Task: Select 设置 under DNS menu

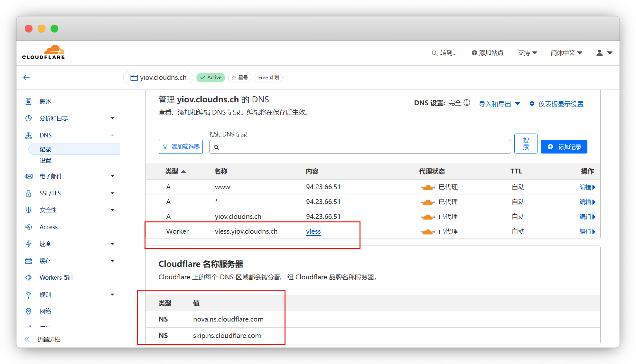Action: [45, 161]
